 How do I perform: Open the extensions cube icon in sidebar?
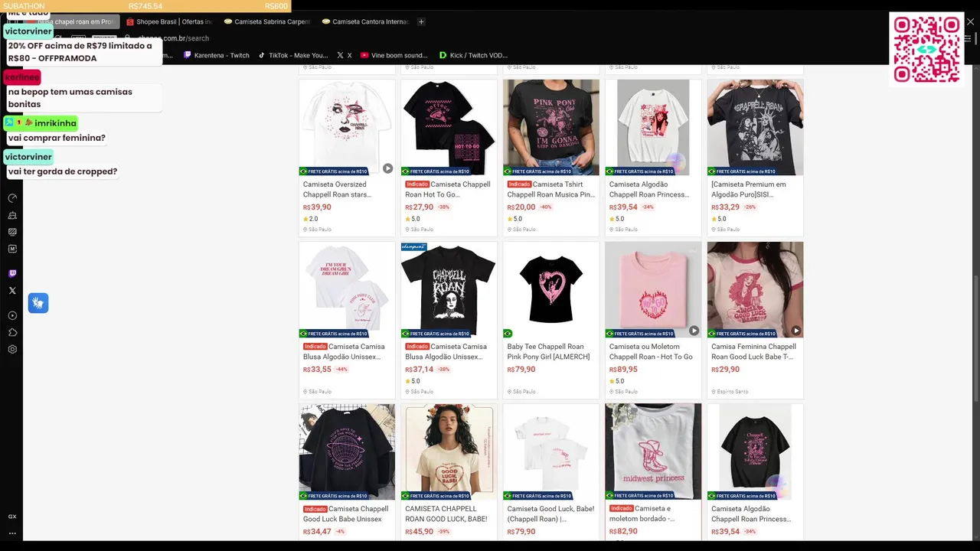pyautogui.click(x=12, y=332)
